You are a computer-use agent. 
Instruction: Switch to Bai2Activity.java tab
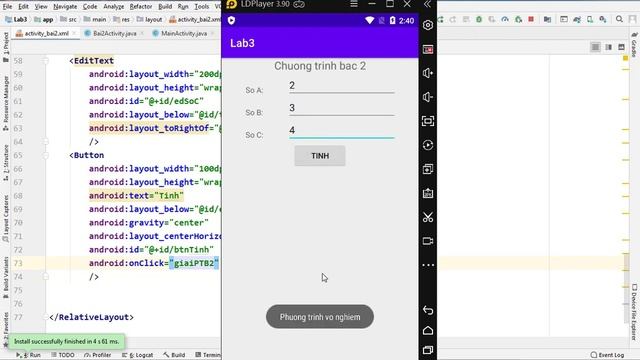(x=114, y=33)
